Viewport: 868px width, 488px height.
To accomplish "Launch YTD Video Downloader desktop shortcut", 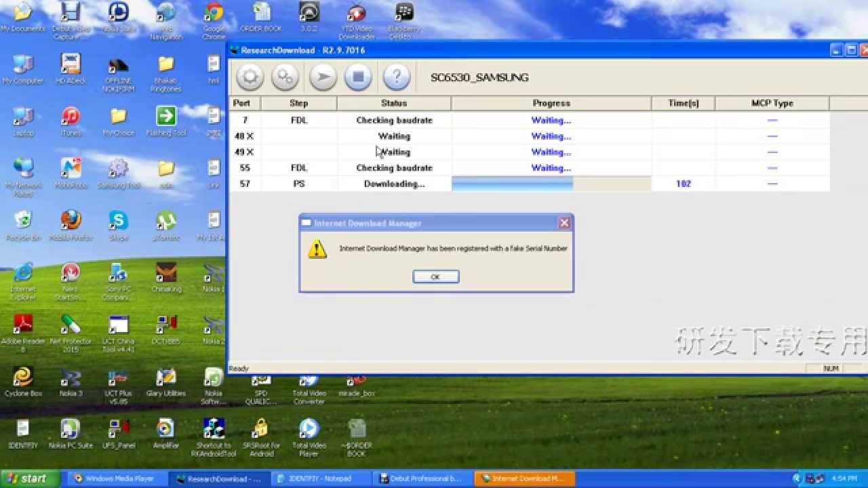I will [x=356, y=20].
